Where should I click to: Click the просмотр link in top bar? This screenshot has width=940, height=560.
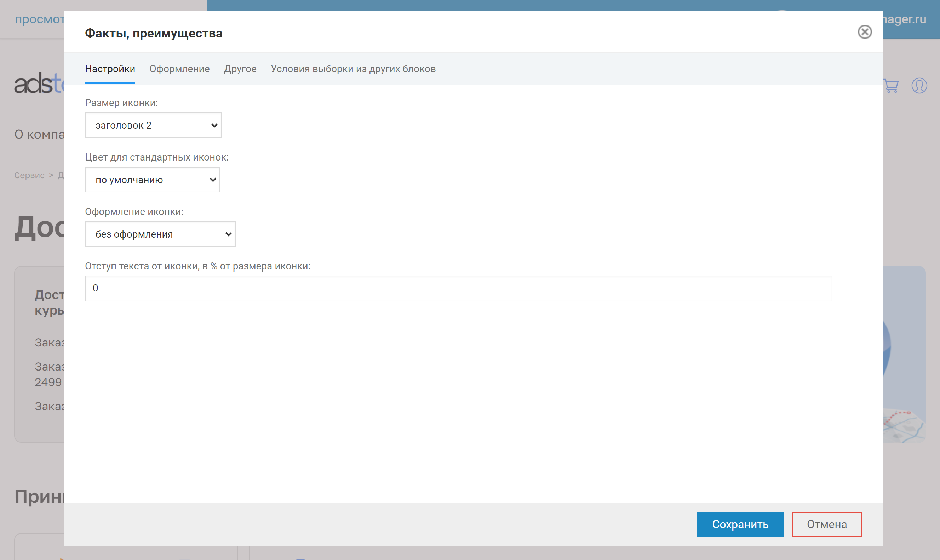point(39,19)
